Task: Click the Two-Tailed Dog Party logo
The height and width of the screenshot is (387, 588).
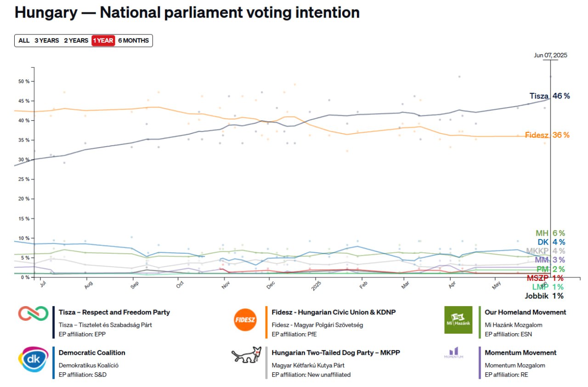Action: pyautogui.click(x=246, y=355)
